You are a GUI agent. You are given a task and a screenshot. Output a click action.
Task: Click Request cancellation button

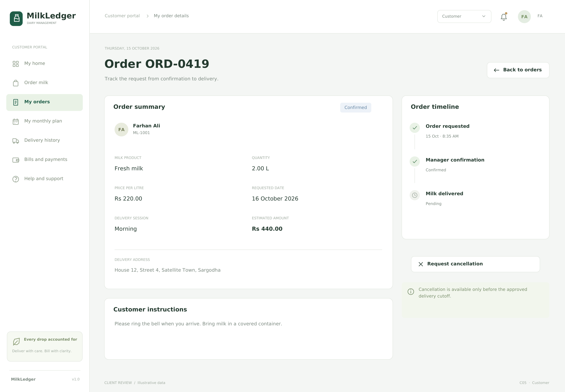pyautogui.click(x=475, y=264)
